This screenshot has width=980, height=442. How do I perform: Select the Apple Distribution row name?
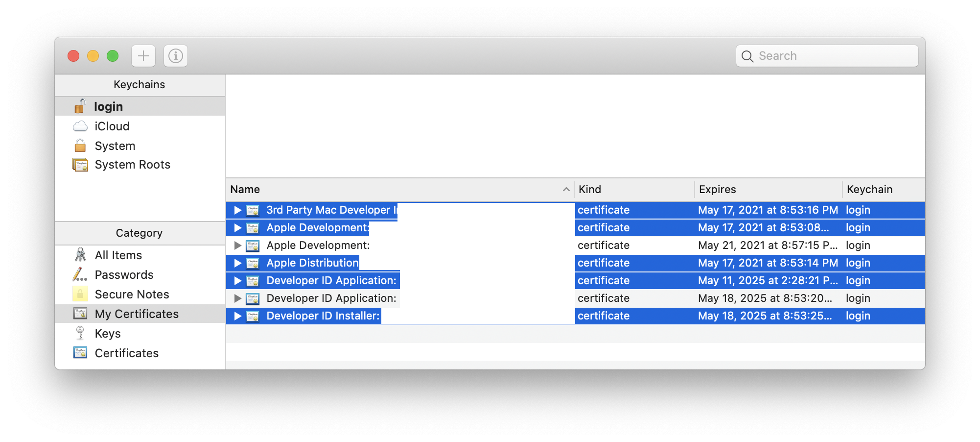click(x=312, y=263)
